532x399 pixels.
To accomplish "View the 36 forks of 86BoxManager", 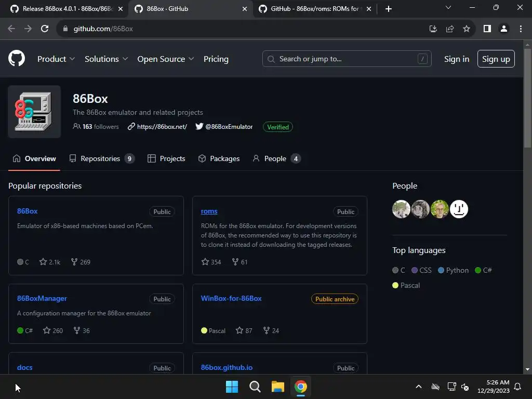I will (x=82, y=330).
